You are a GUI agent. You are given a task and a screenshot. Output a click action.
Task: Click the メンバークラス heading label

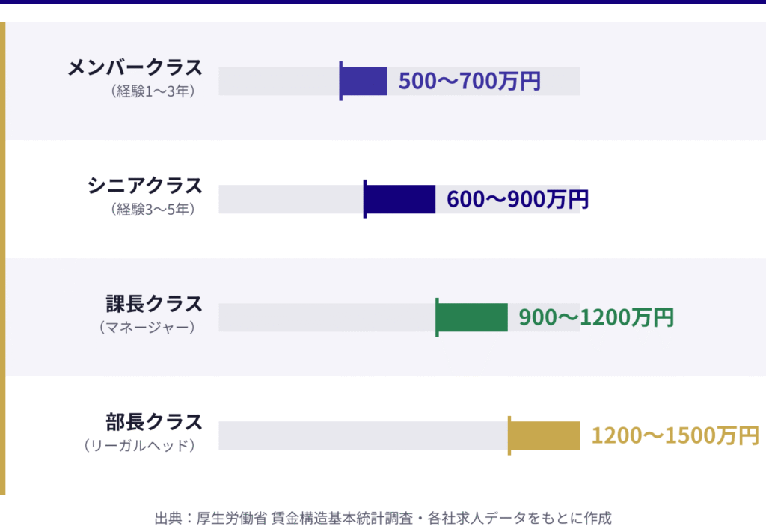click(135, 67)
